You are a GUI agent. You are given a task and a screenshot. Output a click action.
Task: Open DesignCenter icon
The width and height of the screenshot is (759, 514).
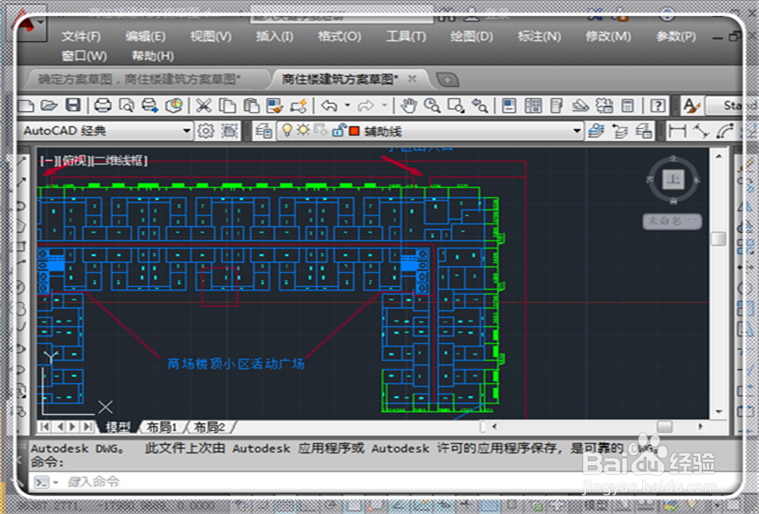pos(533,105)
